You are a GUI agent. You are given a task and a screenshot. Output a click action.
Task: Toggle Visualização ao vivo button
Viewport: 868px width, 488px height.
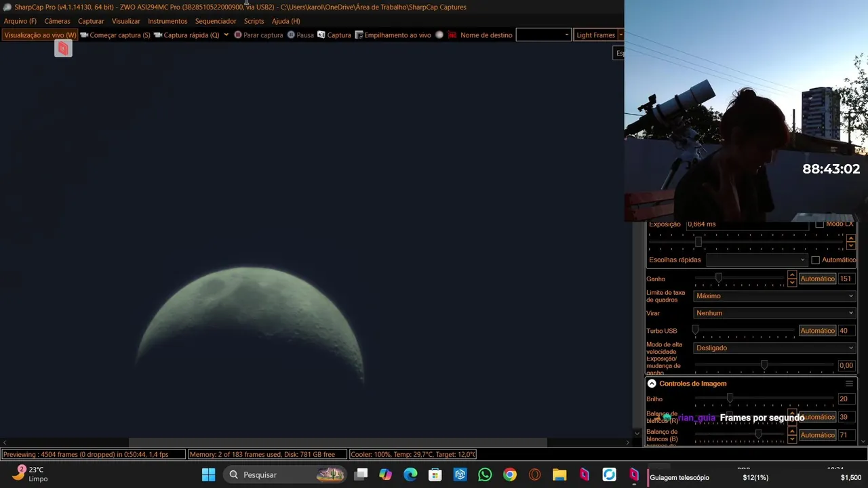(x=40, y=35)
